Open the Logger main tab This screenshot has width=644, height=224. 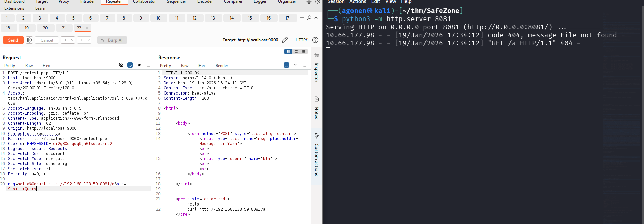point(260,2)
